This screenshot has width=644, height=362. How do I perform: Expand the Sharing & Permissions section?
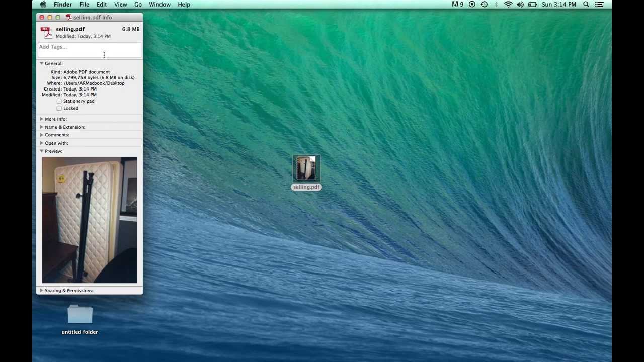(x=42, y=291)
